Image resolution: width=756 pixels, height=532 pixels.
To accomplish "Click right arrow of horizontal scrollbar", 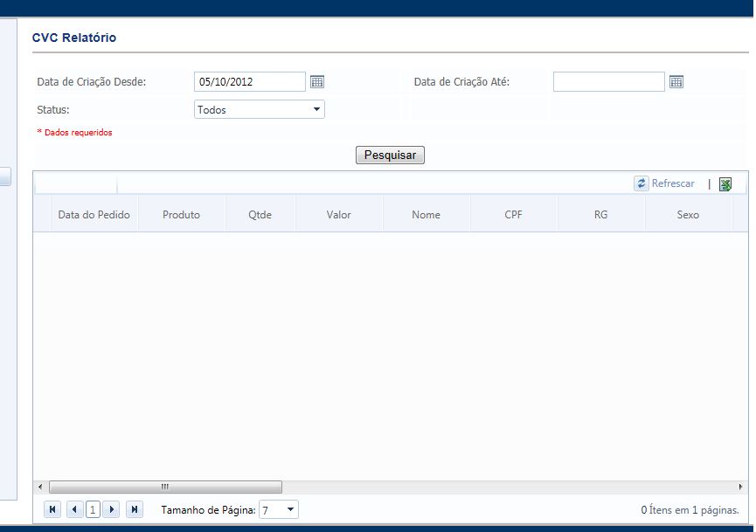I will coord(740,487).
